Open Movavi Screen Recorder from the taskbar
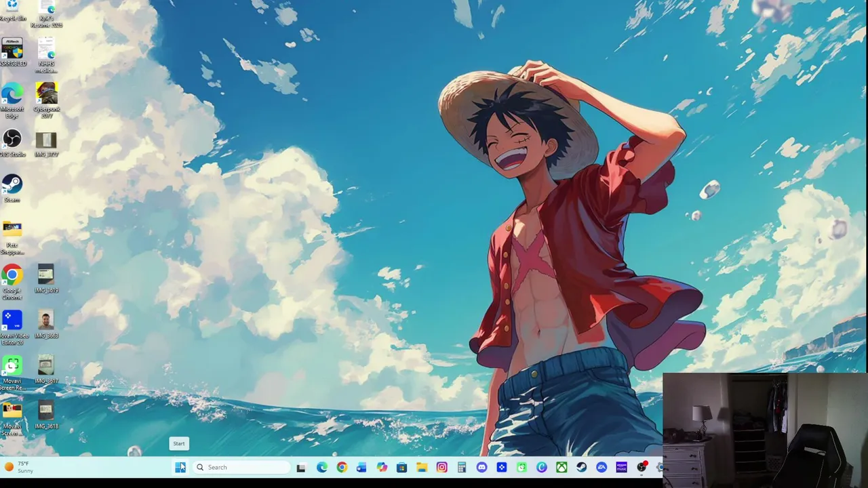Screen dimensions: 868x488 [521, 467]
